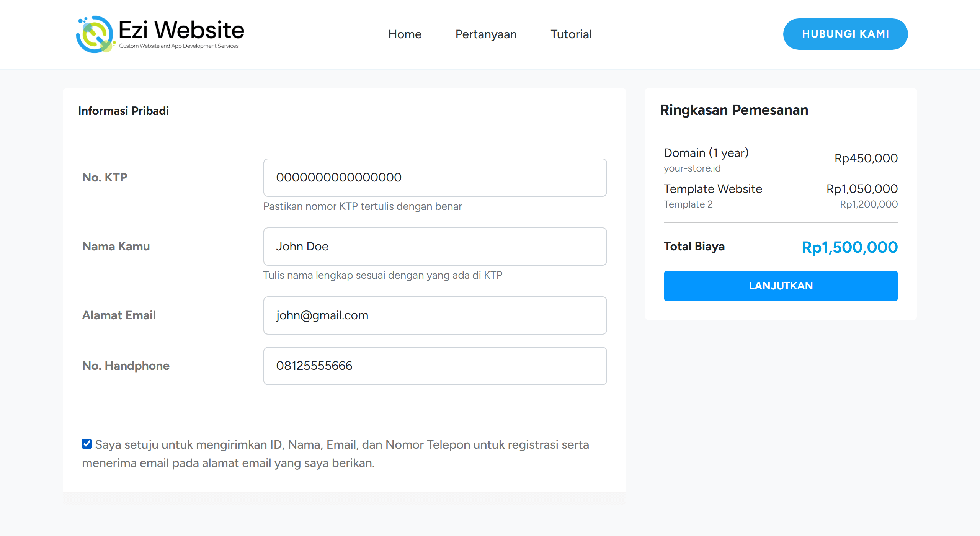Open the Home menu item
This screenshot has height=536, width=980.
405,34
